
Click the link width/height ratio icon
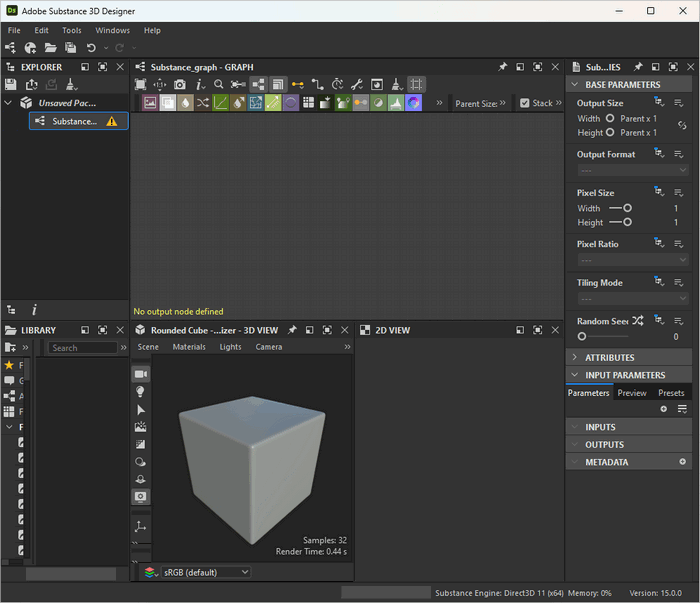coord(682,125)
